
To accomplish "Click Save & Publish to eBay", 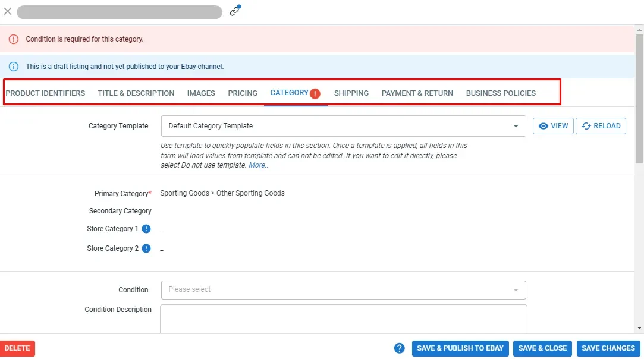I will click(x=460, y=348).
